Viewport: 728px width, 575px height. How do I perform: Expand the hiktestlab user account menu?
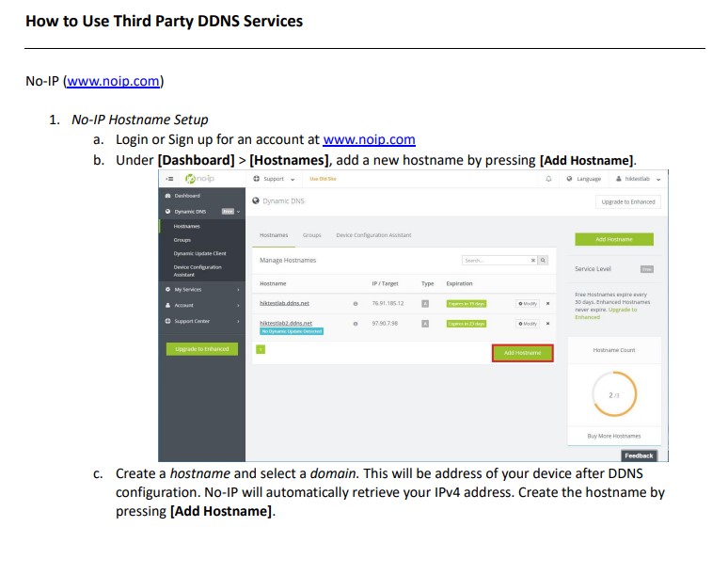[x=639, y=179]
